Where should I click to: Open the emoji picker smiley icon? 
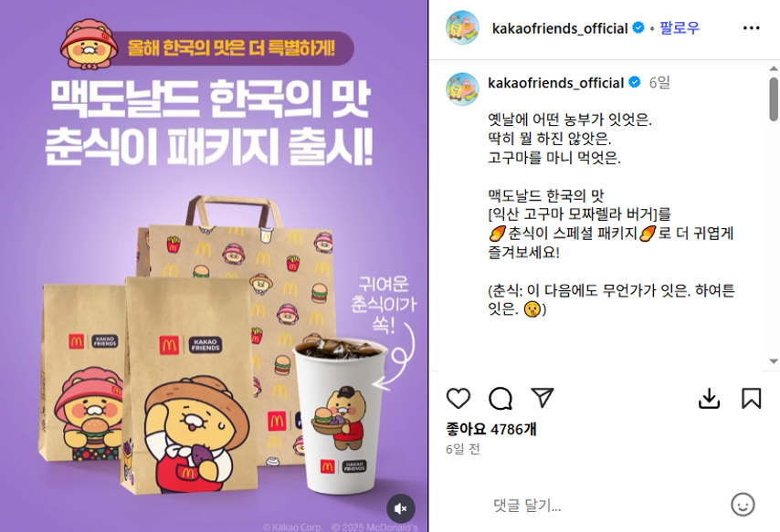[743, 505]
